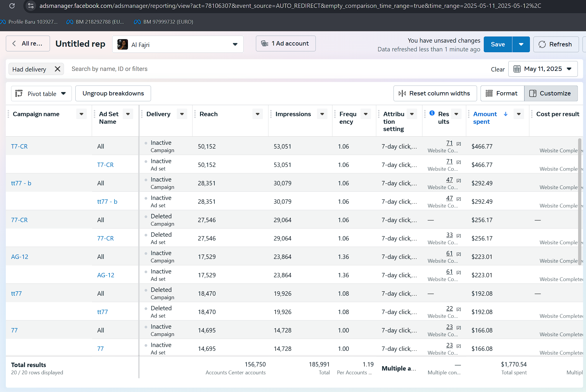The width and height of the screenshot is (586, 392).
Task: Expand the Save button dropdown arrow
Action: click(521, 44)
